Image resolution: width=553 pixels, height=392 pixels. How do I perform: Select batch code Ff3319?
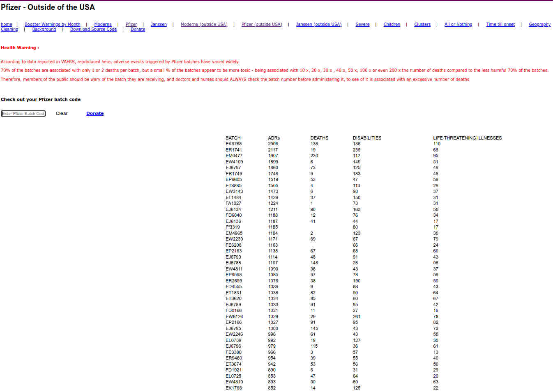click(x=233, y=227)
